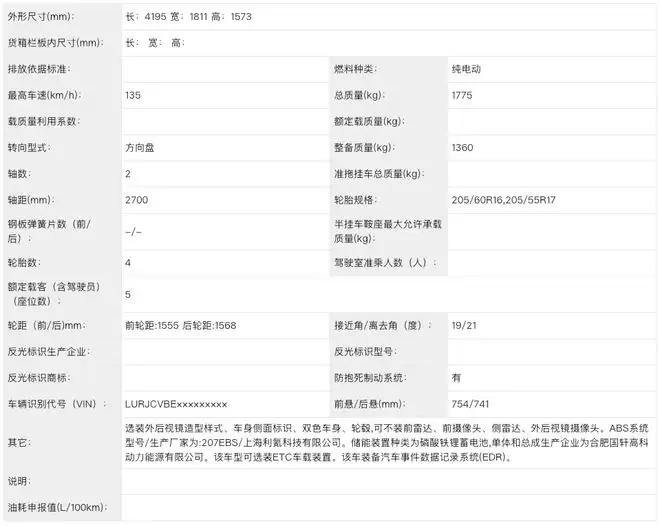Click the wheelbase value 2700
Viewport: 660px width, 526px height.
coord(137,200)
